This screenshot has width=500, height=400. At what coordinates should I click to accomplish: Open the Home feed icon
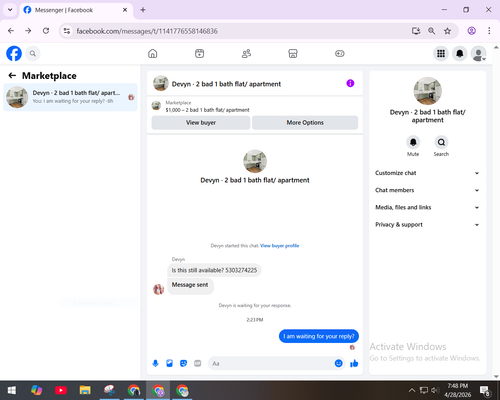coord(153,53)
